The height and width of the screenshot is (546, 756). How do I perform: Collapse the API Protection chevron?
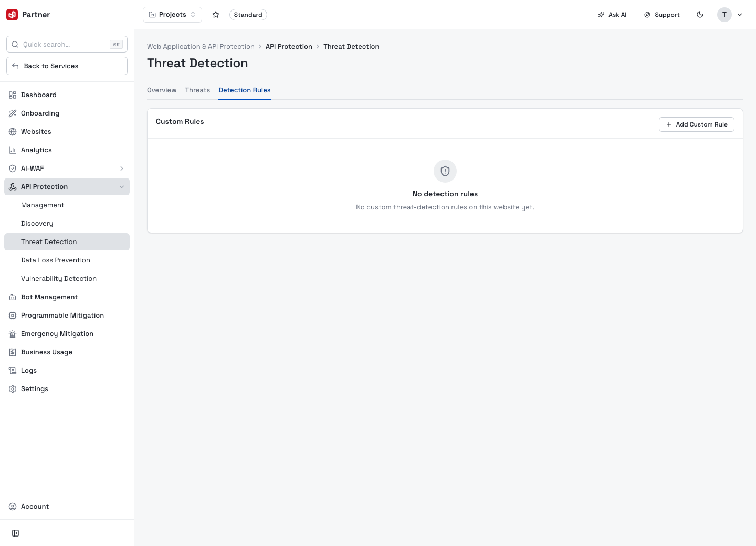pyautogui.click(x=122, y=187)
